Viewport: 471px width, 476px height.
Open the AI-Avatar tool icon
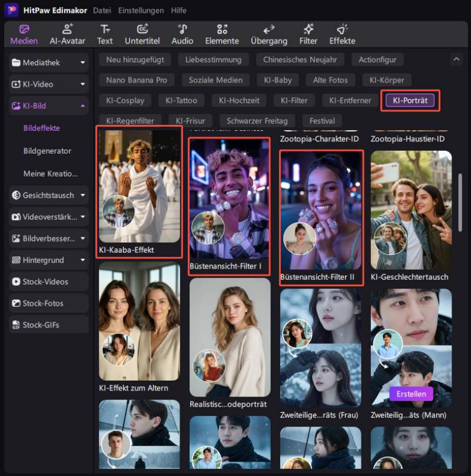click(67, 29)
